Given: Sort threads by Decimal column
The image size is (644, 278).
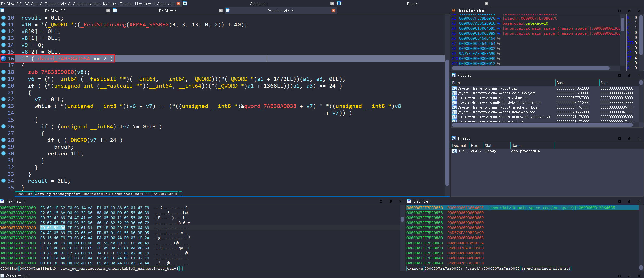Looking at the screenshot, I should pyautogui.click(x=460, y=146).
